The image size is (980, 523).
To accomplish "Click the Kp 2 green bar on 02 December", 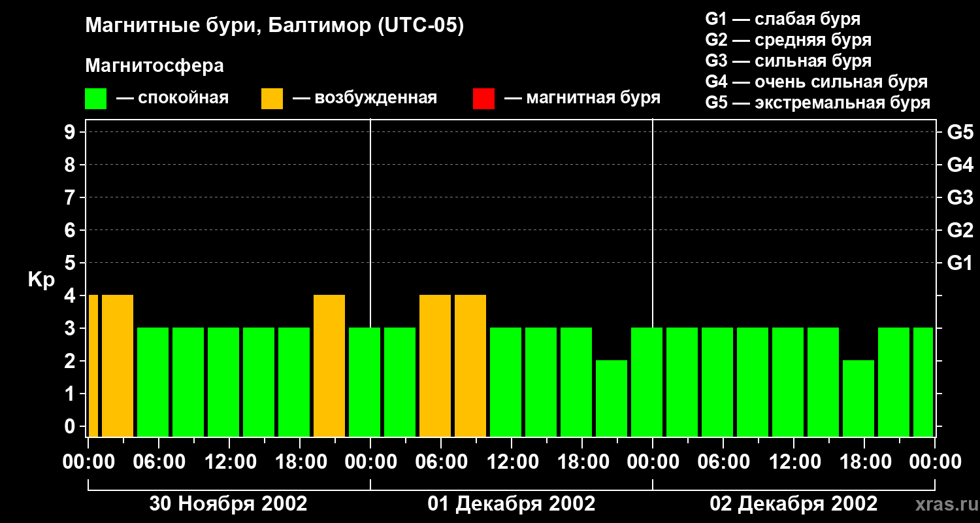I will (858, 397).
